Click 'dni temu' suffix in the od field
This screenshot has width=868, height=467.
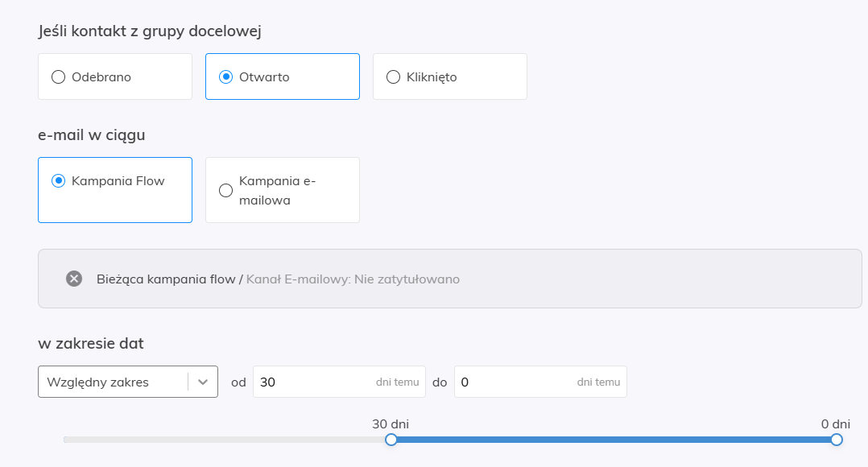(397, 382)
